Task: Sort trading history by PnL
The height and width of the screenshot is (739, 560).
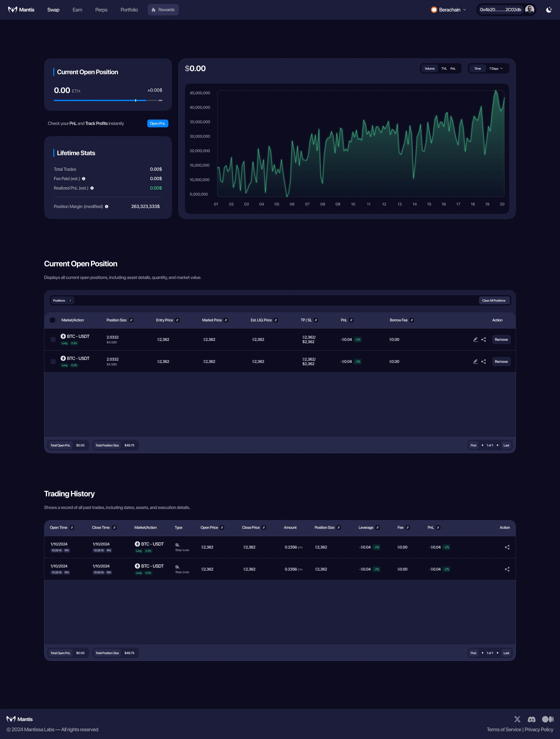Action: 438,527
